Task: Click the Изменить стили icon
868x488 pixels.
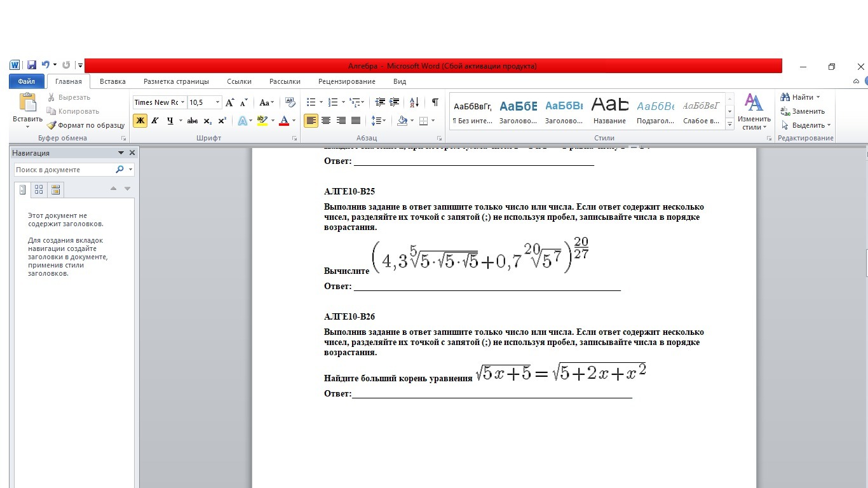Action: [754, 103]
